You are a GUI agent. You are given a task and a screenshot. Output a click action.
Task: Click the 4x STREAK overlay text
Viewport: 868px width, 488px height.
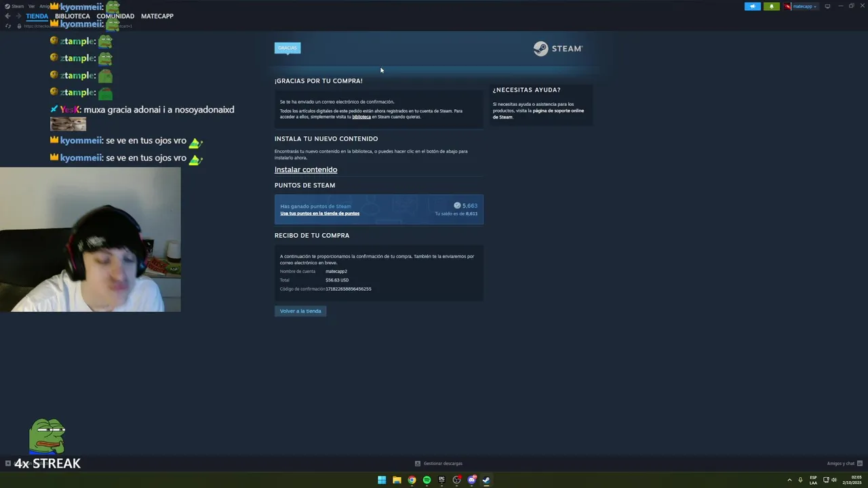coord(47,464)
